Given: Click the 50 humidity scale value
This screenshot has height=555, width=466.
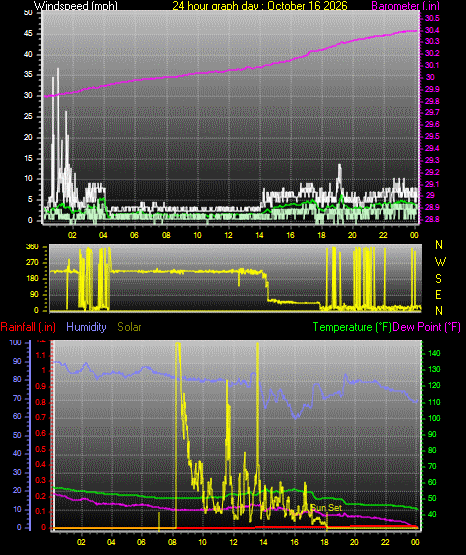Looking at the screenshot, I should click(x=17, y=435).
